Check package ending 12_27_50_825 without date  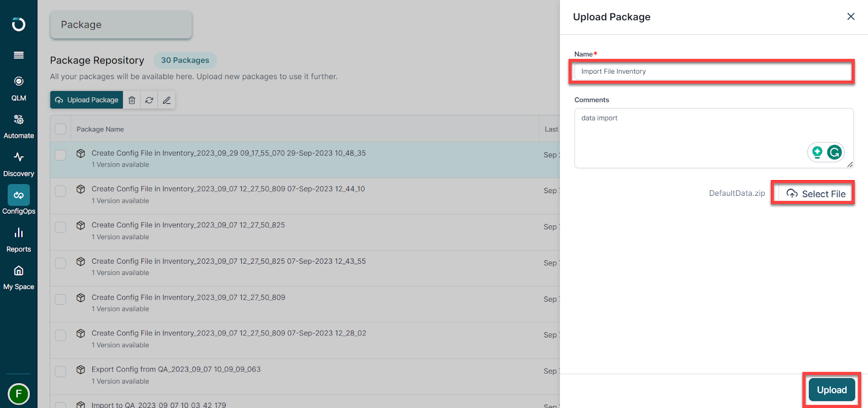coord(60,227)
